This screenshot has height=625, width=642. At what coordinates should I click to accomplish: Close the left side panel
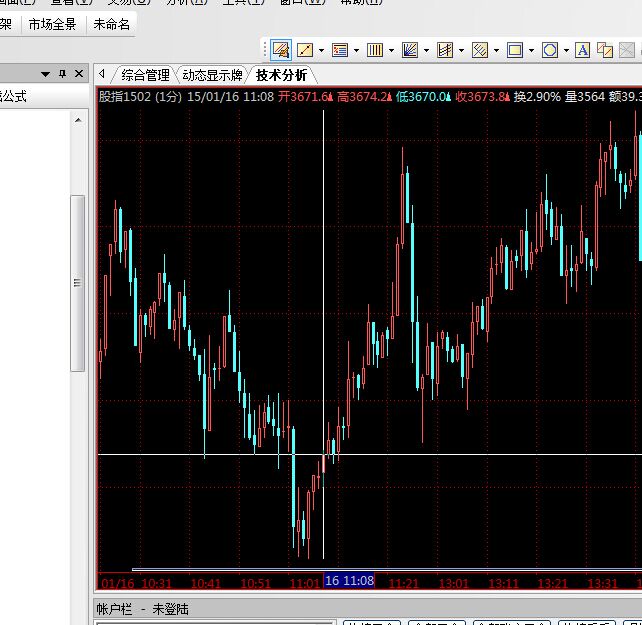[x=79, y=74]
